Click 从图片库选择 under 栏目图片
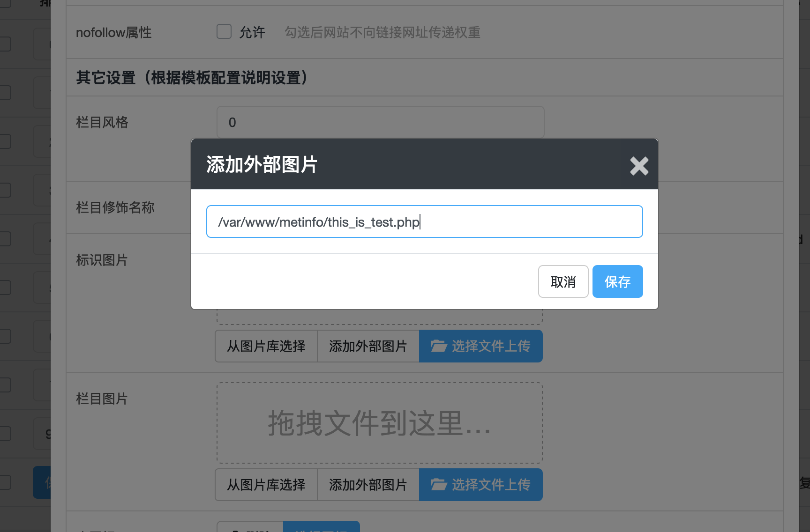810x532 pixels. tap(266, 485)
